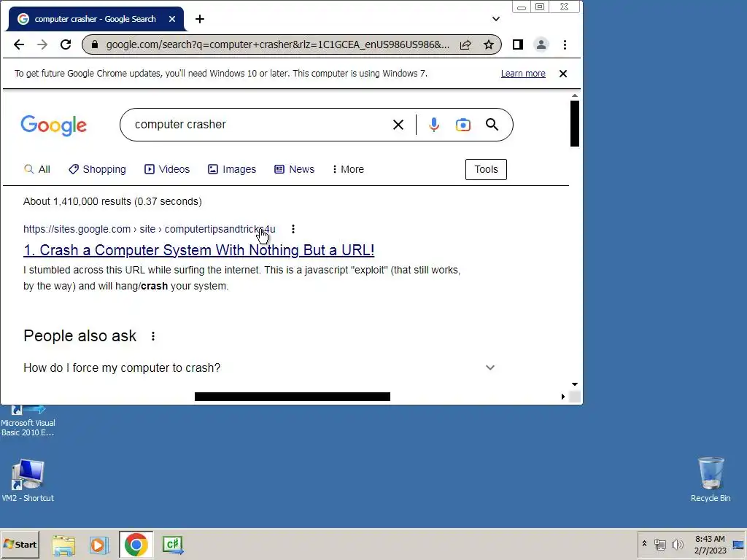The width and height of the screenshot is (747, 560).
Task: Click the vertical scrollbar thumb
Action: click(575, 124)
